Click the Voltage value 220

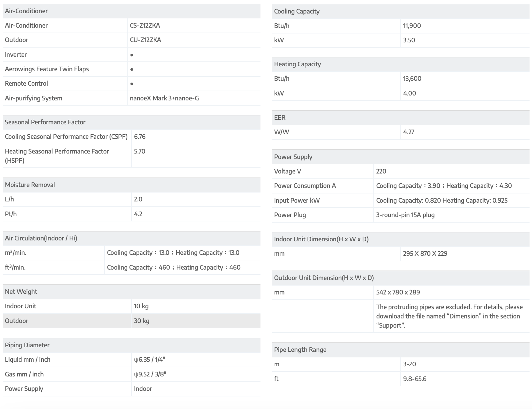pyautogui.click(x=381, y=171)
